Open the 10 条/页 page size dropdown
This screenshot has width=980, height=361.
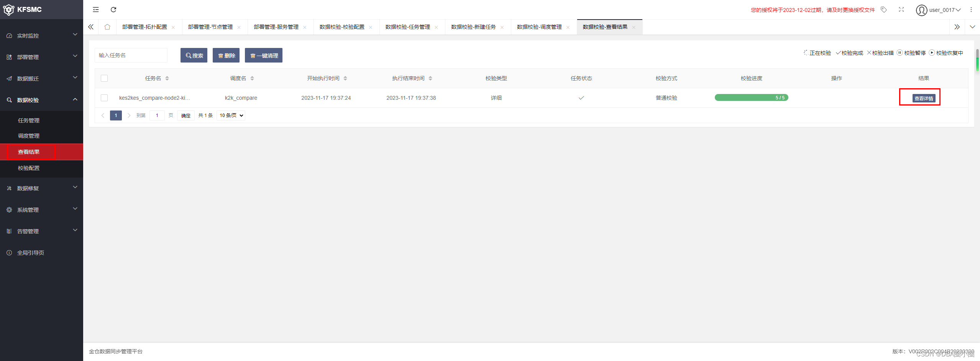tap(231, 115)
